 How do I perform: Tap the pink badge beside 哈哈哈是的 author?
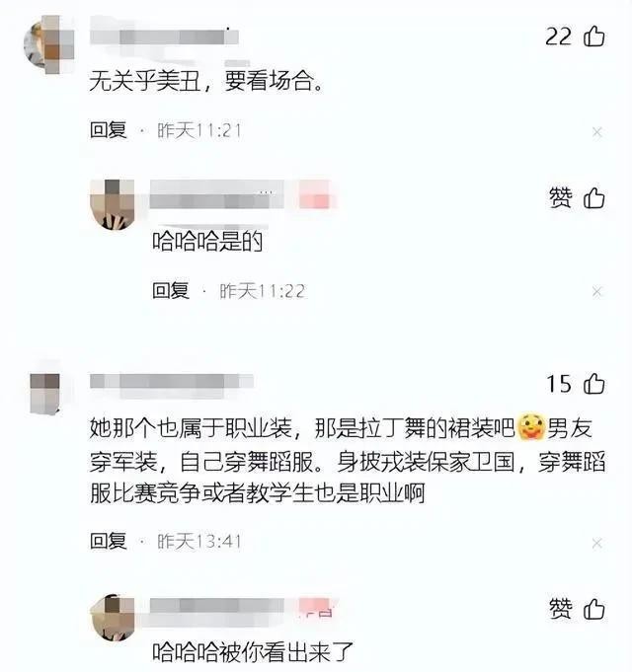coord(316,195)
